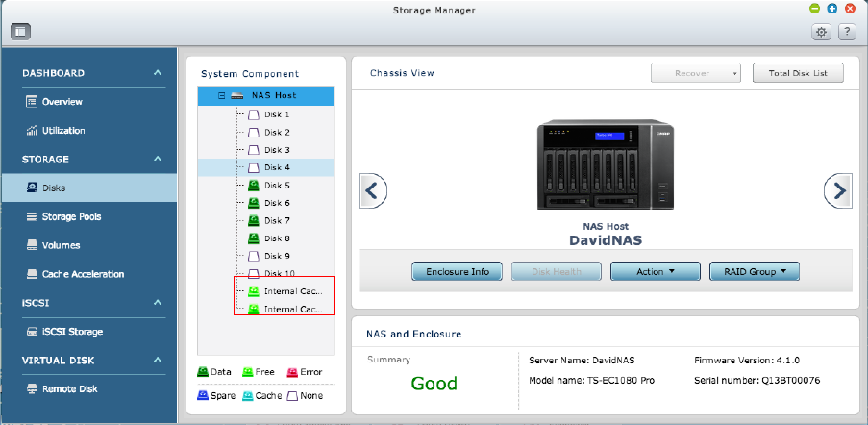Image resolution: width=868 pixels, height=425 pixels.
Task: Click the Disk 9 empty disk icon
Action: (x=254, y=256)
